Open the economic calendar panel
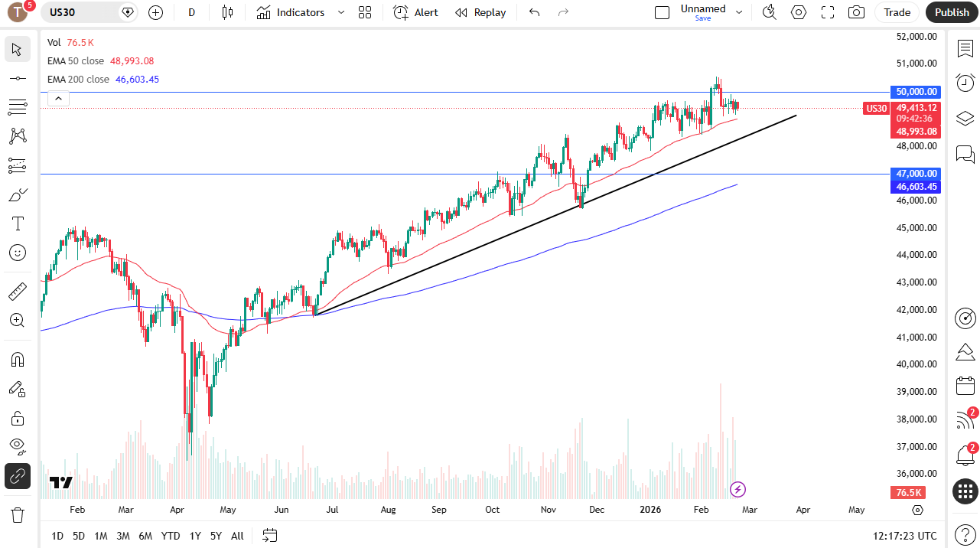The image size is (980, 548). tap(965, 386)
